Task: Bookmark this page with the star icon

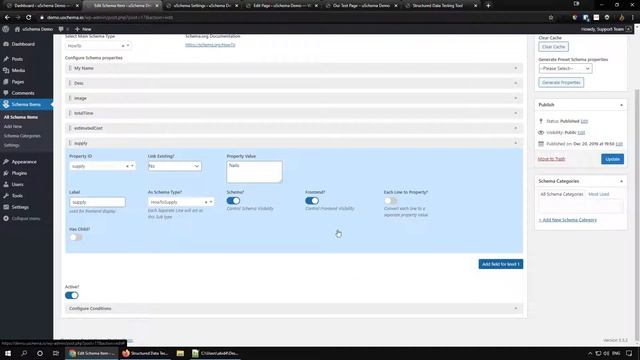Action: click(x=551, y=18)
